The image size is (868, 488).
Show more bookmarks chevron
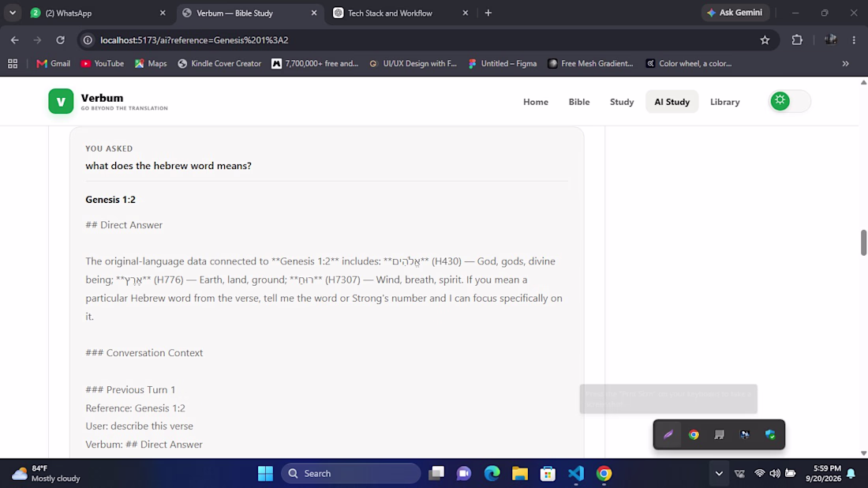pos(845,64)
